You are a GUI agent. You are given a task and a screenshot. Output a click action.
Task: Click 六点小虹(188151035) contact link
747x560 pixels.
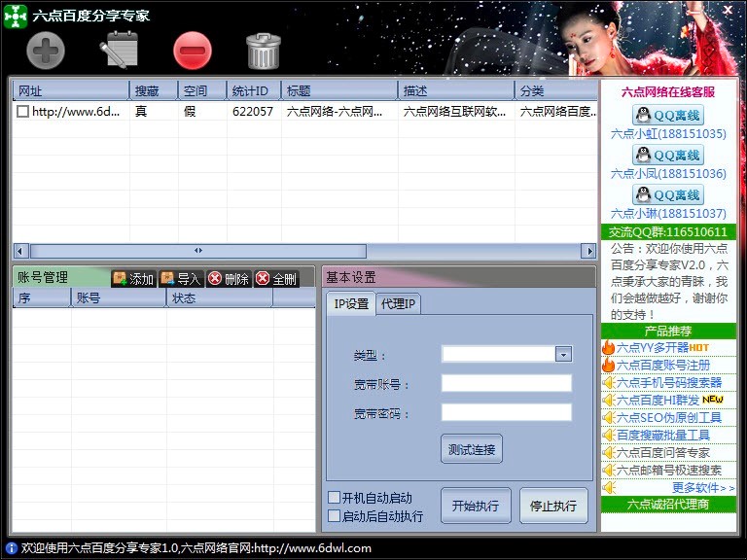pos(668,134)
